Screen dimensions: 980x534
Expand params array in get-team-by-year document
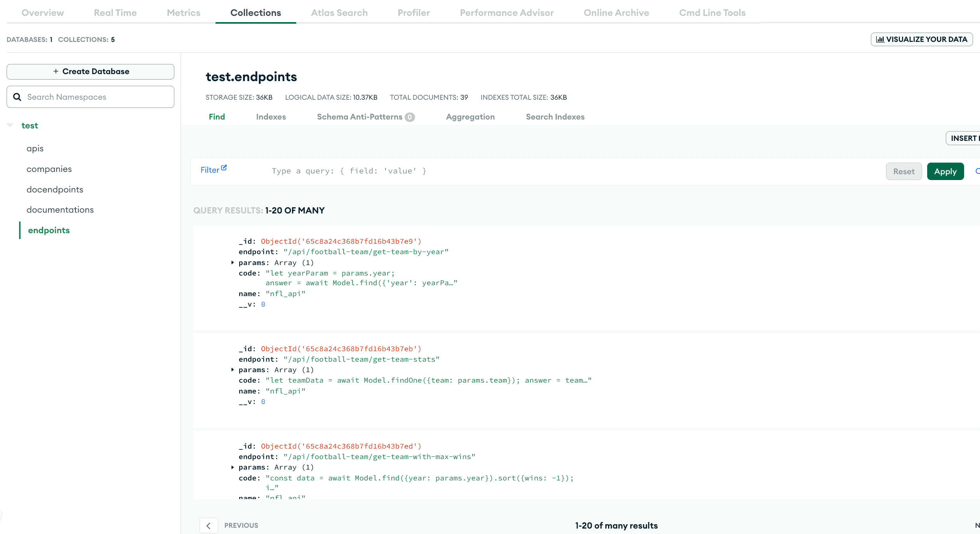point(233,263)
